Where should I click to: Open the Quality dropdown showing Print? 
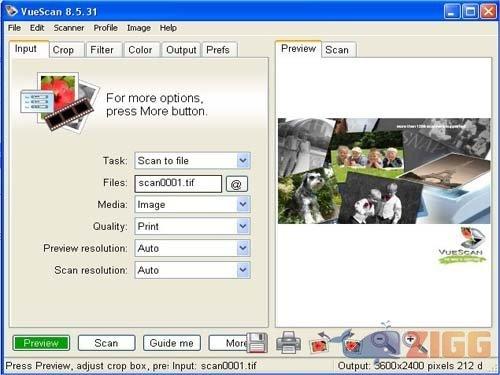tap(192, 226)
